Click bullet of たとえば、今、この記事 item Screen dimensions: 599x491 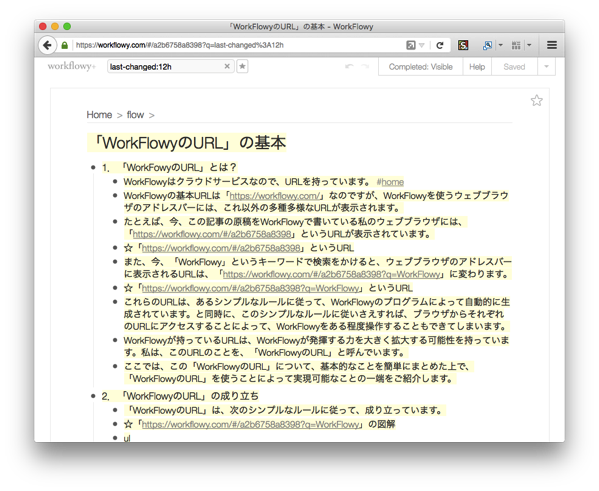[115, 222]
